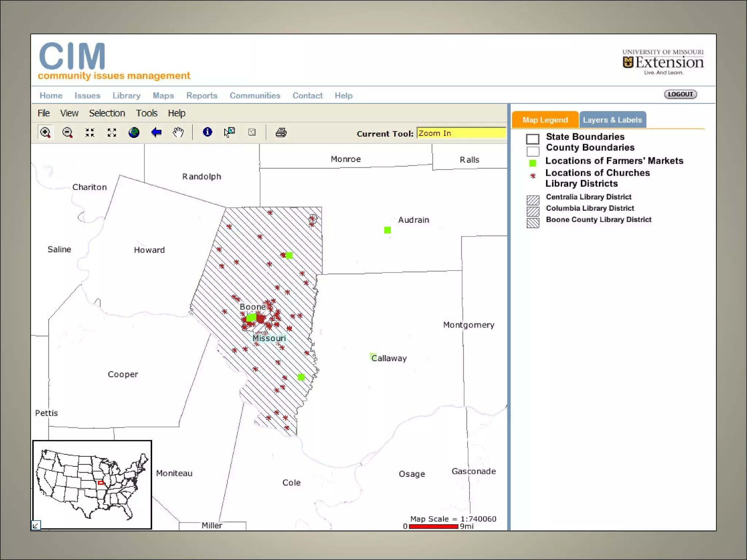Click the Map Legend tab
Screen dimensions: 747x560
(545, 120)
